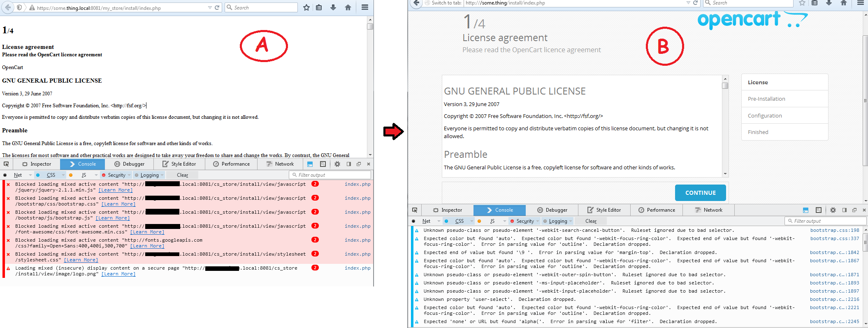Click bootstrap.css:198 source link in window B
The height and width of the screenshot is (328, 868).
click(835, 230)
